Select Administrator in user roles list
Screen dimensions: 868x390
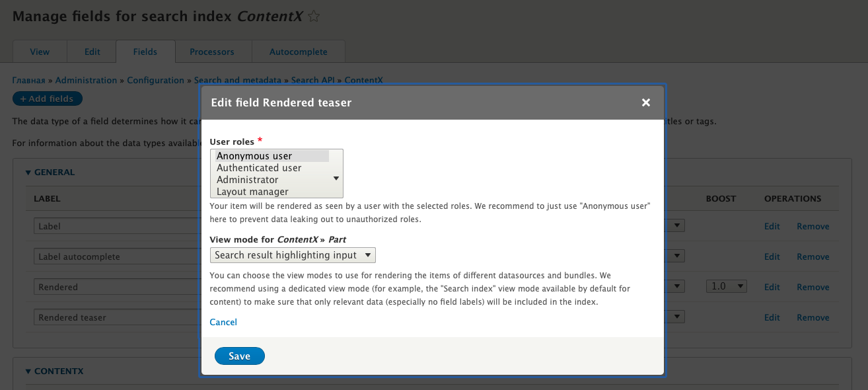click(248, 180)
